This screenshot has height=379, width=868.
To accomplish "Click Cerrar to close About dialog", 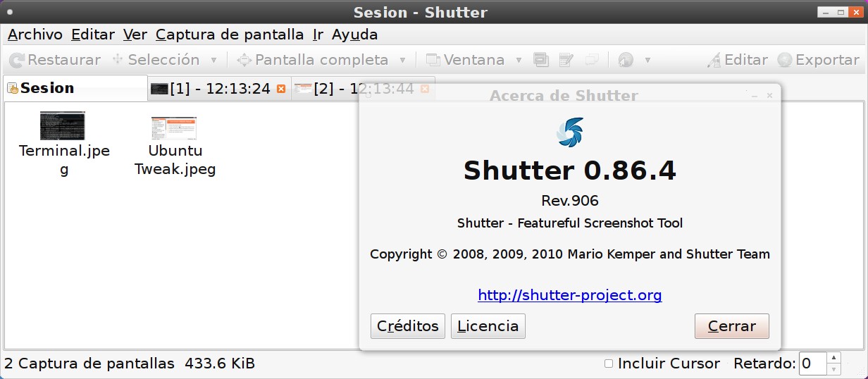I will (x=732, y=326).
